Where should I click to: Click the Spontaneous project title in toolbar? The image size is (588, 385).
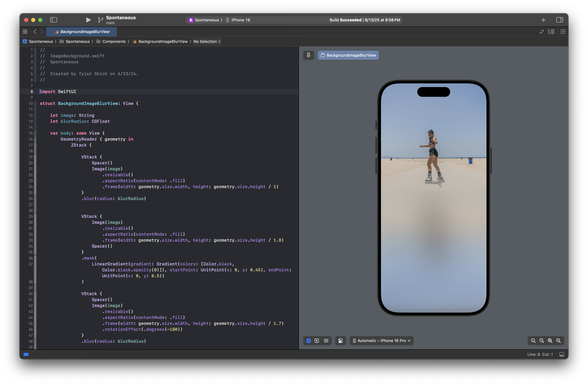pos(121,17)
